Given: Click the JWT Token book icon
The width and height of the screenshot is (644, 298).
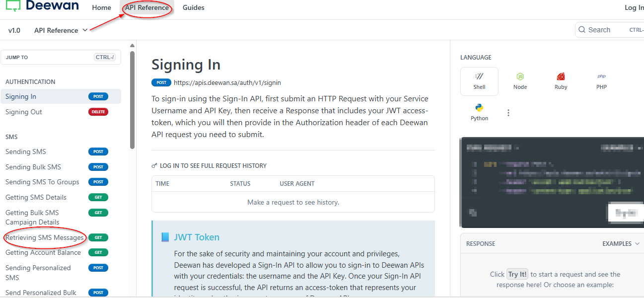Looking at the screenshot, I should [x=165, y=237].
